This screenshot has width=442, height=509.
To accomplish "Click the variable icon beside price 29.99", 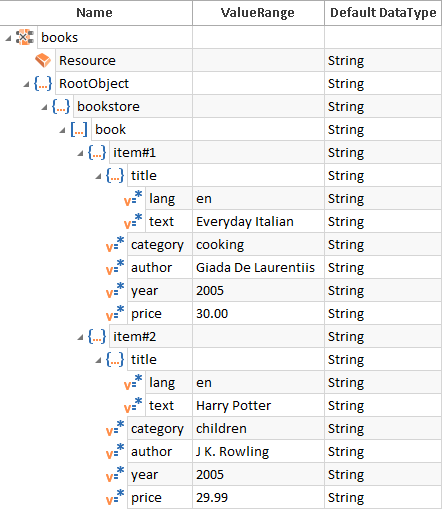I will click(x=115, y=497).
